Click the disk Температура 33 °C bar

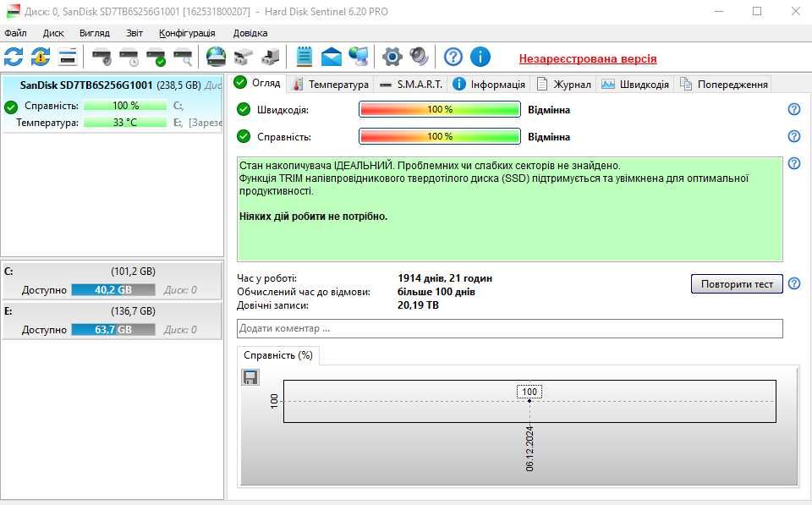point(125,123)
